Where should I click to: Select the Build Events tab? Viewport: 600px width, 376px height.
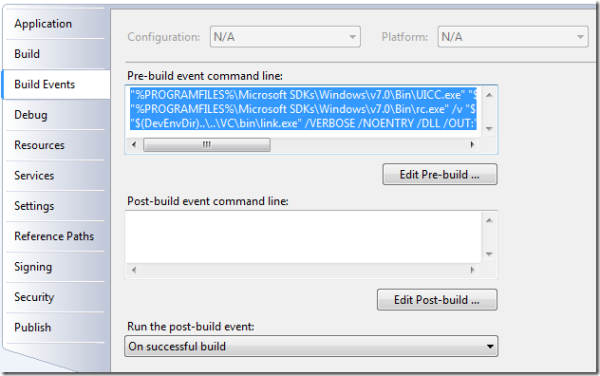56,85
